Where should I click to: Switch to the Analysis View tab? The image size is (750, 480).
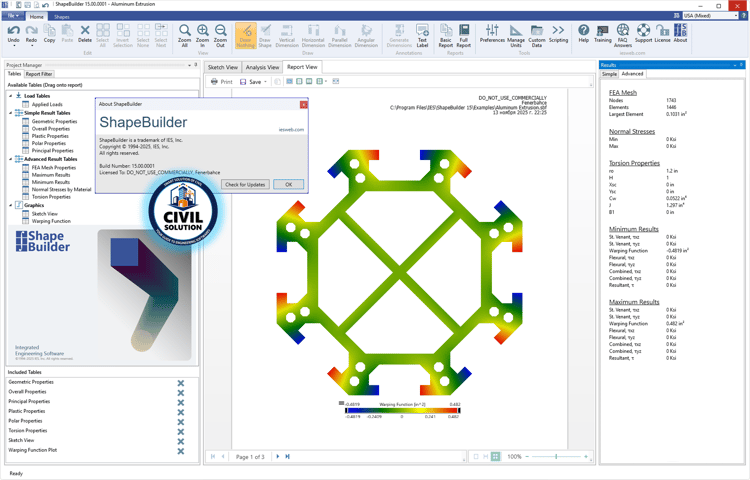click(x=262, y=67)
